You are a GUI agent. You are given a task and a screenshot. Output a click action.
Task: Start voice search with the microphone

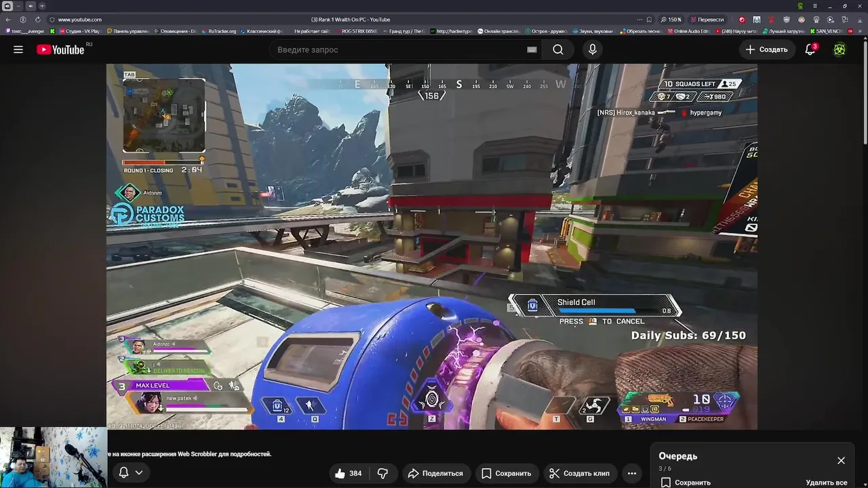(593, 49)
